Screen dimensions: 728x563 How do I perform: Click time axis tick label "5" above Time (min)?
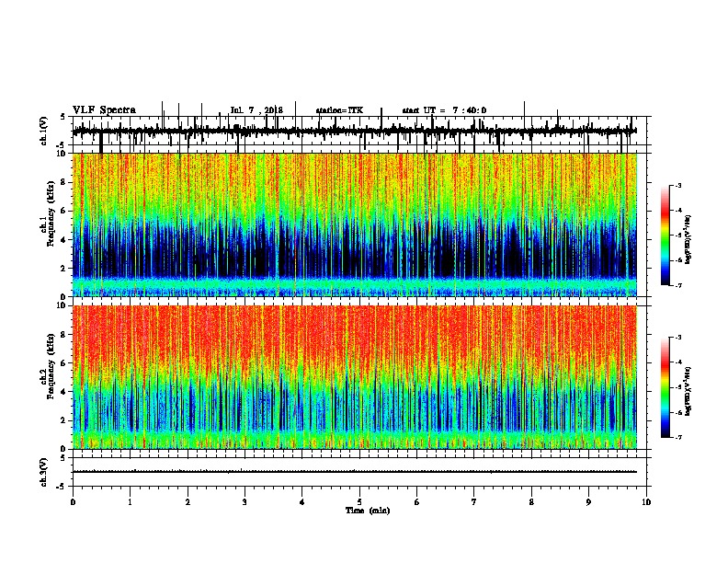click(x=359, y=502)
